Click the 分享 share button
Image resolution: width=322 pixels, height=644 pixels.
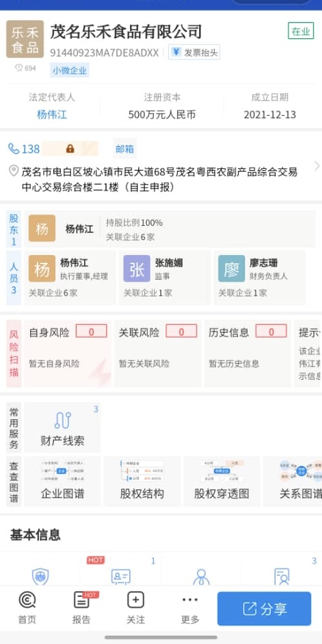pyautogui.click(x=264, y=608)
